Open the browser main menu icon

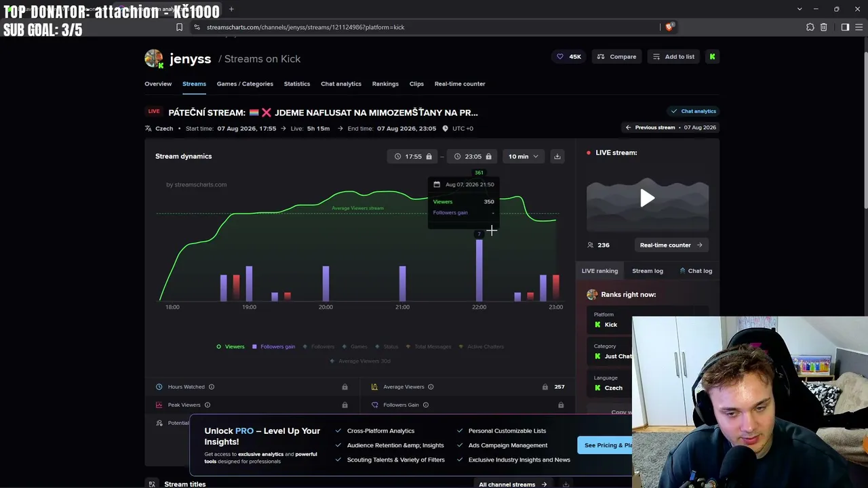point(859,27)
